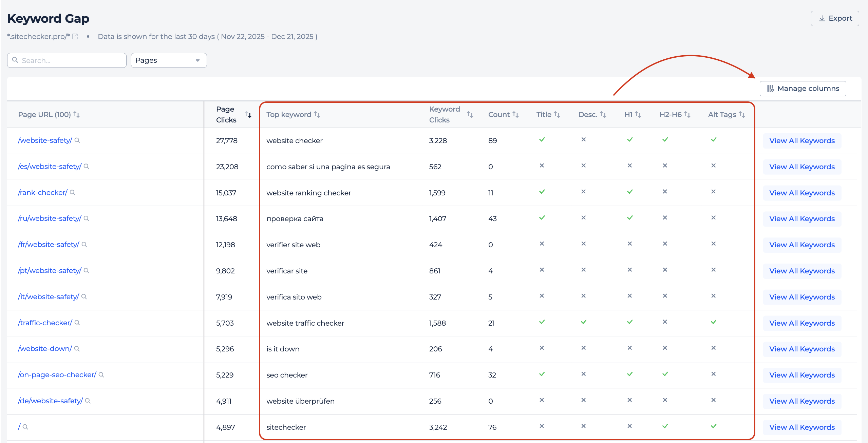Click the search icon next to /traffic-checker/

[77, 323]
